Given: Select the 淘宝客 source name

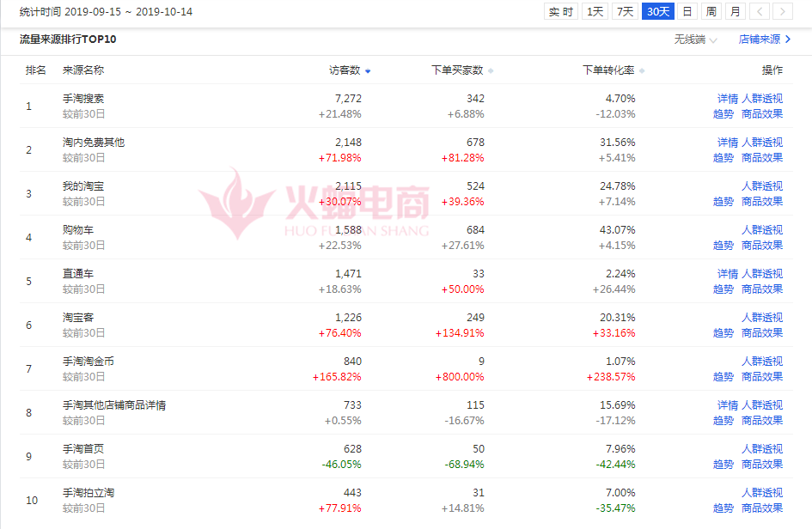Looking at the screenshot, I should (x=78, y=317).
